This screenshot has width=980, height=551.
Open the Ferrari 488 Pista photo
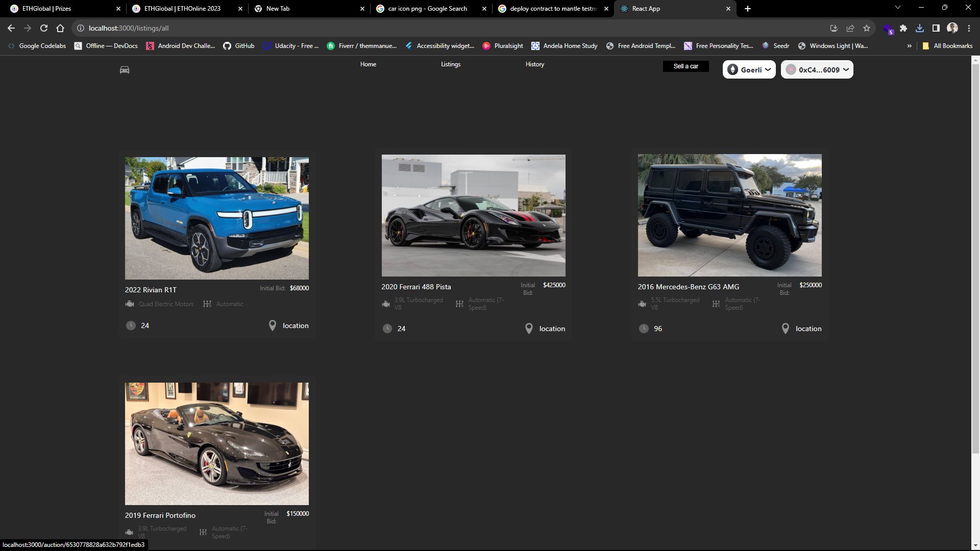pos(473,215)
